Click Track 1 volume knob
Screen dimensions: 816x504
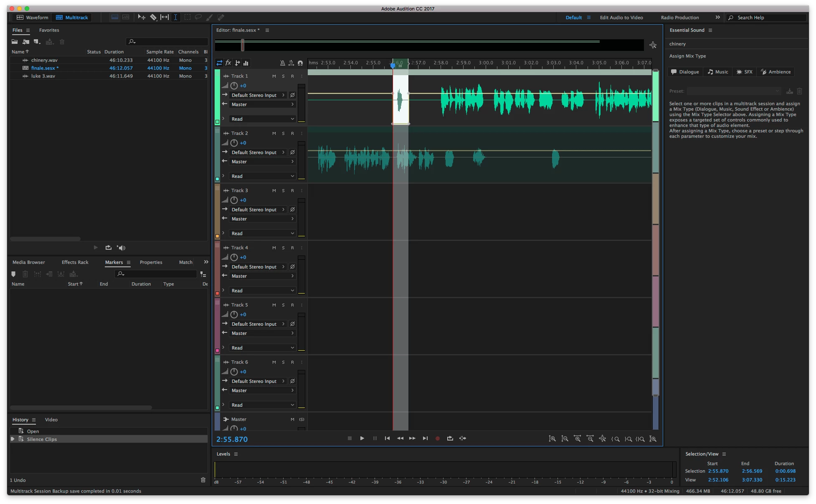[x=234, y=86]
